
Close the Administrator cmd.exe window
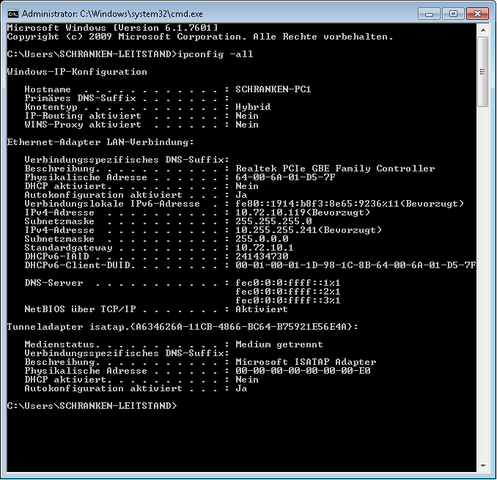point(478,14)
